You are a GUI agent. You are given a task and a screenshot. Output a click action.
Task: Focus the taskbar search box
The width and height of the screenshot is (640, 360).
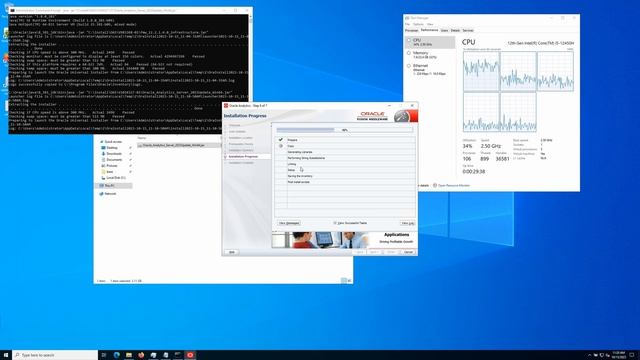pyautogui.click(x=55, y=355)
